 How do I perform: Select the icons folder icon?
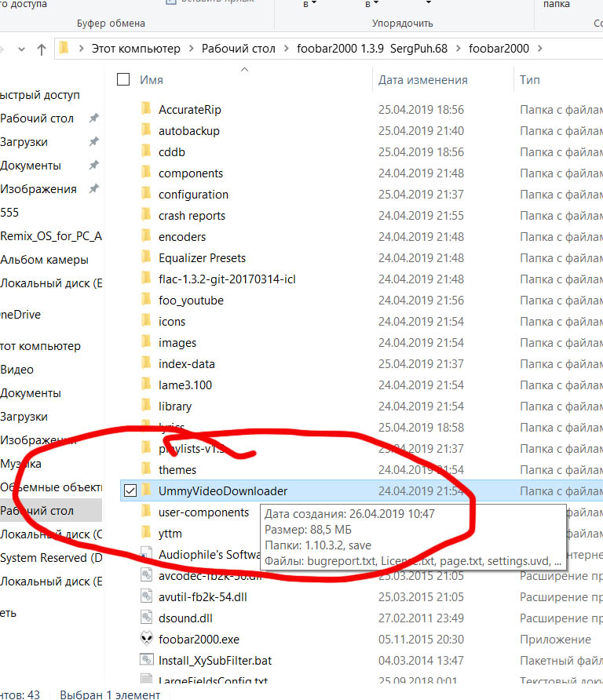pyautogui.click(x=146, y=320)
